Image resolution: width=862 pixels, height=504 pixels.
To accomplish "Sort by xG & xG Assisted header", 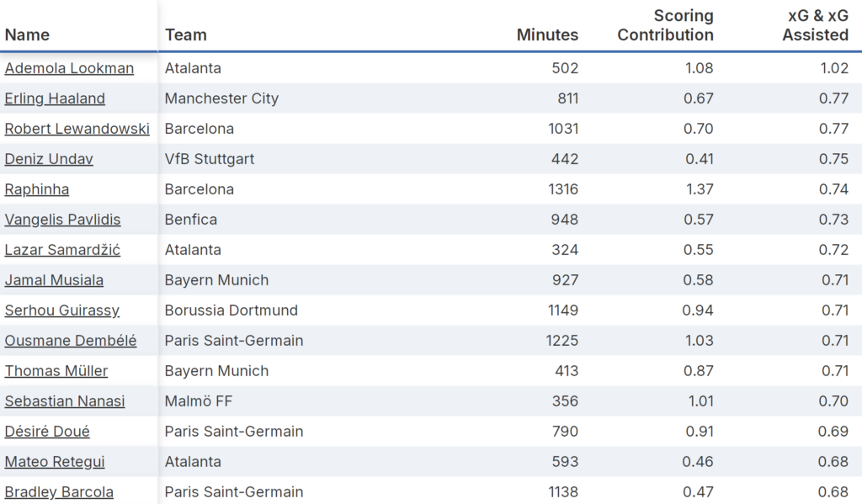I will click(x=815, y=25).
